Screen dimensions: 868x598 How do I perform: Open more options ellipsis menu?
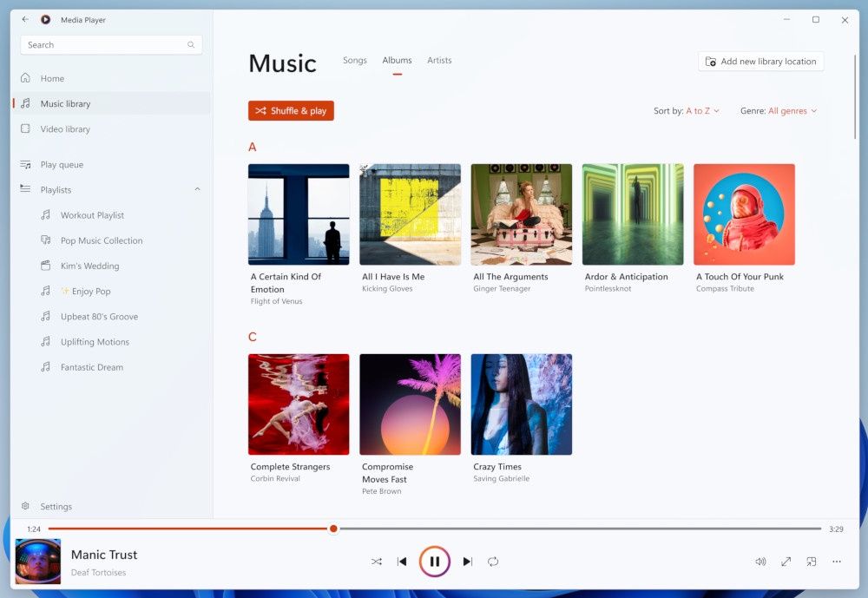(837, 562)
